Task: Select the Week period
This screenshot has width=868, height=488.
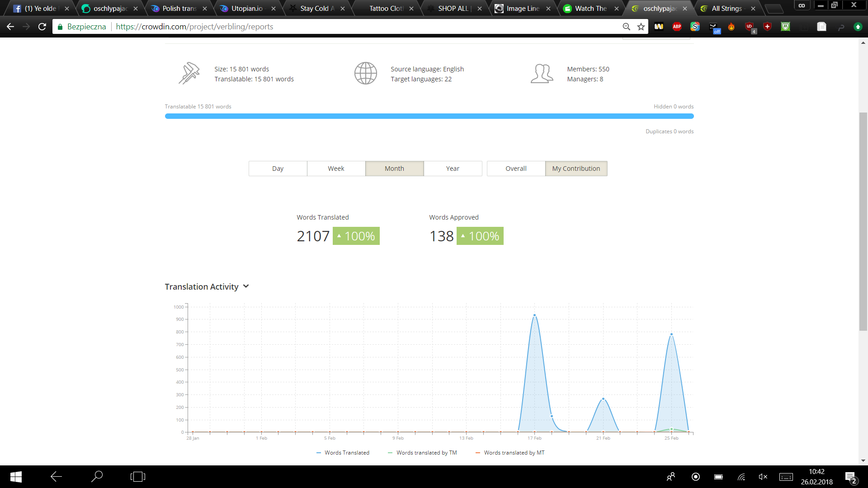Action: (336, 169)
